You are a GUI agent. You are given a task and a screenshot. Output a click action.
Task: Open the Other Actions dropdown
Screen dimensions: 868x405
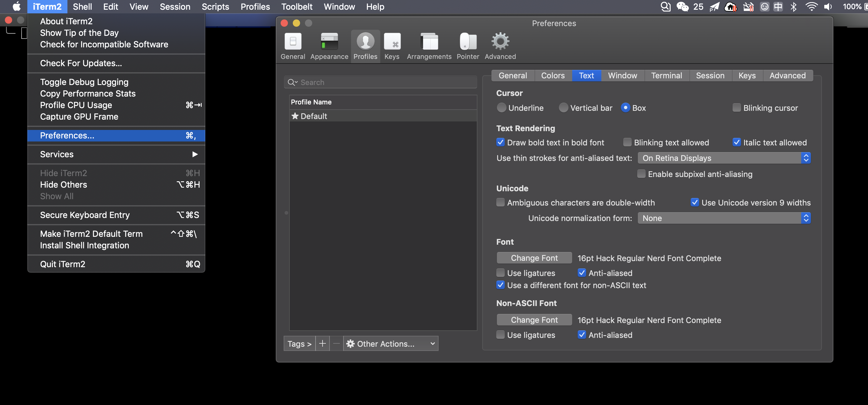[x=390, y=343]
